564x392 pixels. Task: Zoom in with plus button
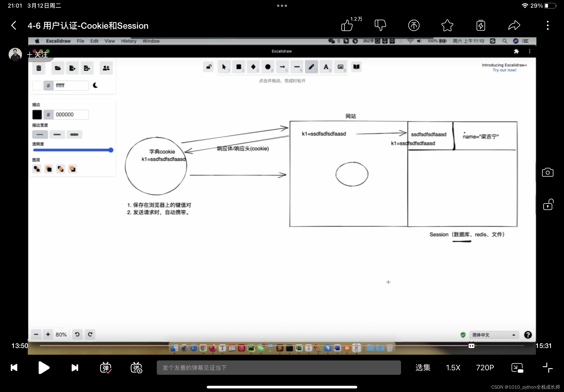click(x=48, y=334)
